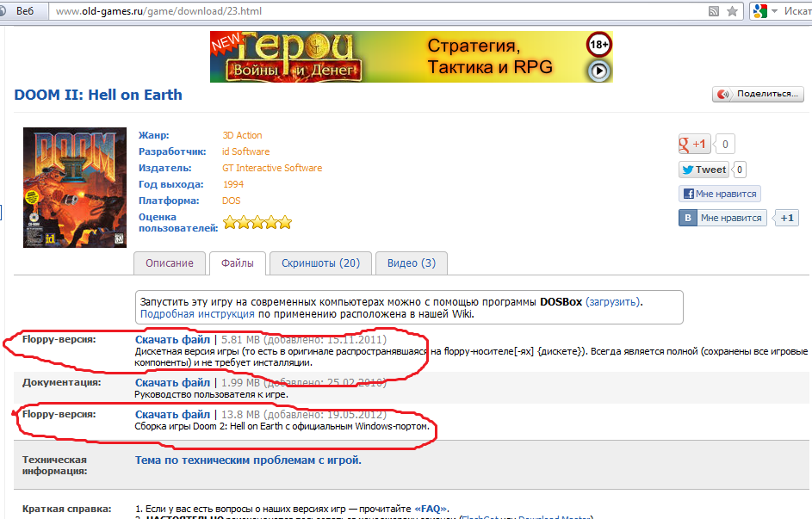
Task: Open the DOS platform link
Action: (232, 201)
